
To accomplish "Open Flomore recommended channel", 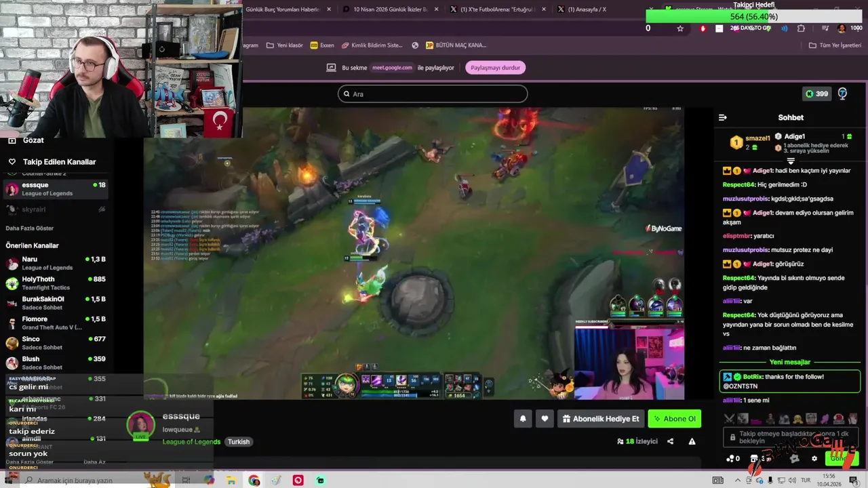I will tap(56, 323).
